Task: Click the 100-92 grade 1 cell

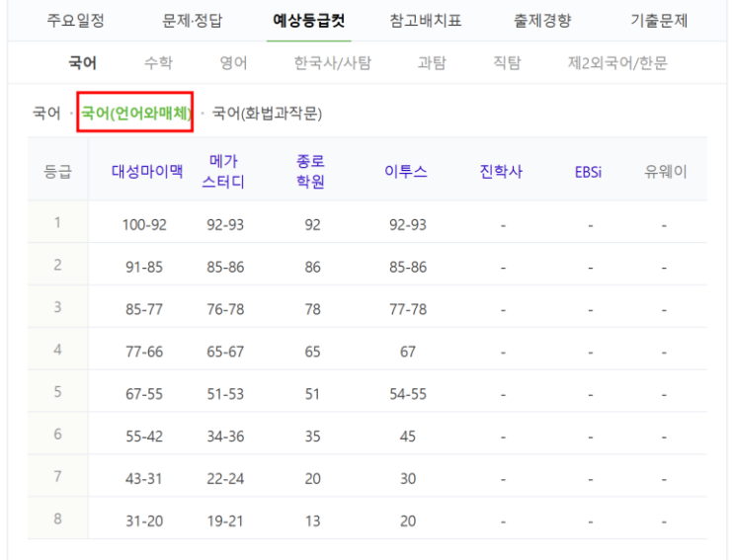Action: [144, 225]
